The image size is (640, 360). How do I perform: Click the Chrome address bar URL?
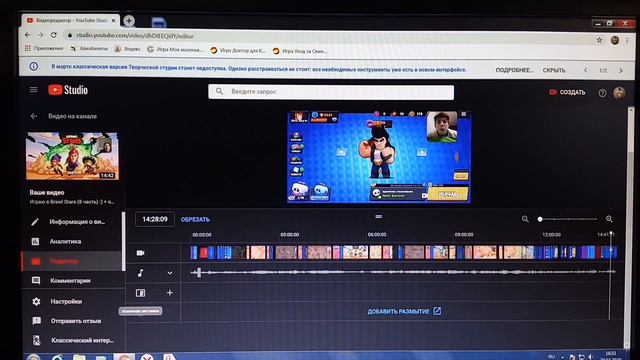point(135,36)
